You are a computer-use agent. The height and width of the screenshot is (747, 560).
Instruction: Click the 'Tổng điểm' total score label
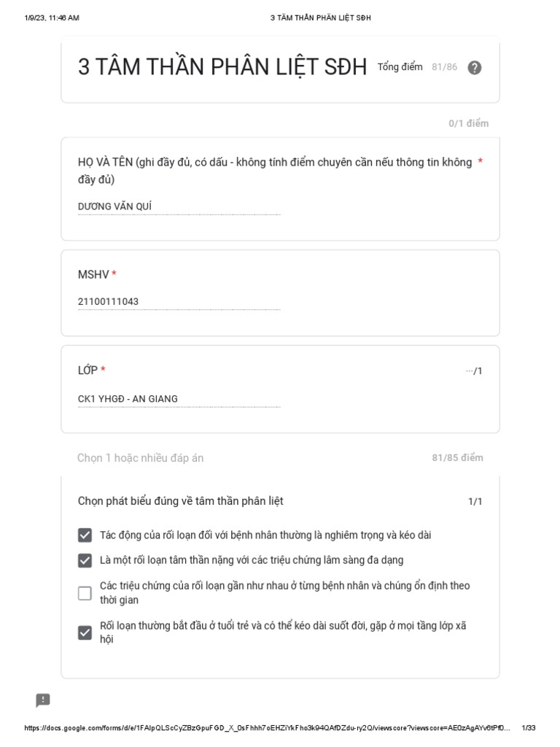click(x=400, y=67)
